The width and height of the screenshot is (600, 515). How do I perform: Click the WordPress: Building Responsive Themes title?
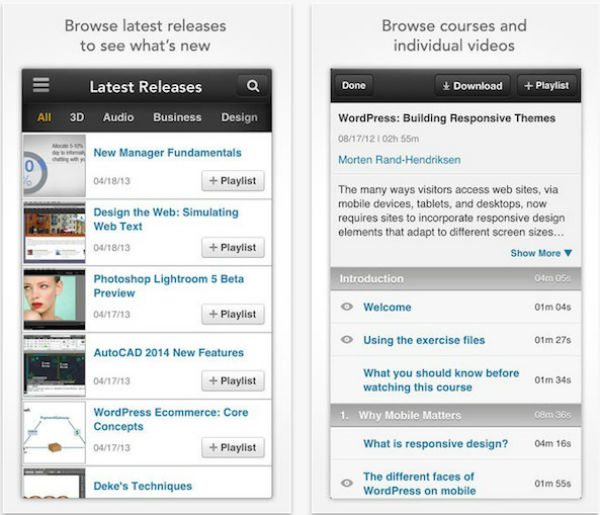click(447, 118)
